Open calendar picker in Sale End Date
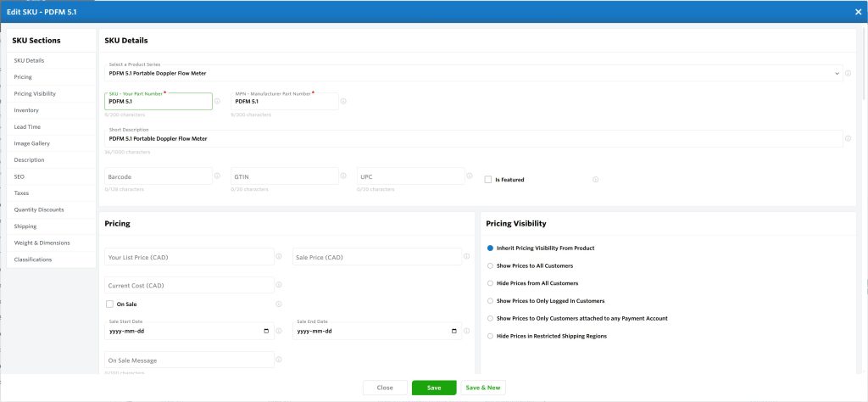 [x=454, y=331]
